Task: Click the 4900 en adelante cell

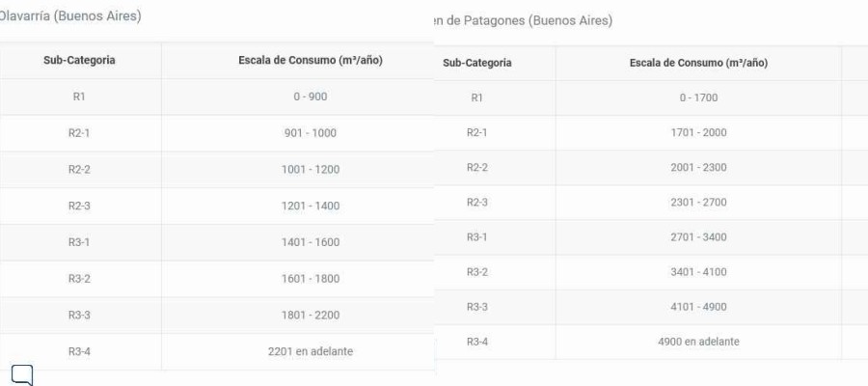Action: point(698,342)
